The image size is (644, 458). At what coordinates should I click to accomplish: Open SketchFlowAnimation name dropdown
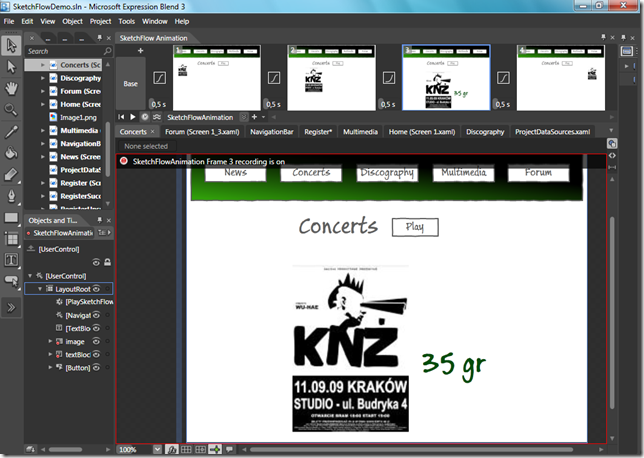pos(244,117)
